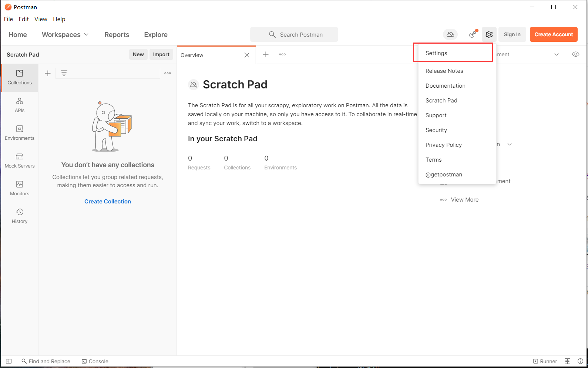Click the 0 Requests count
The image size is (588, 368).
[x=199, y=163]
